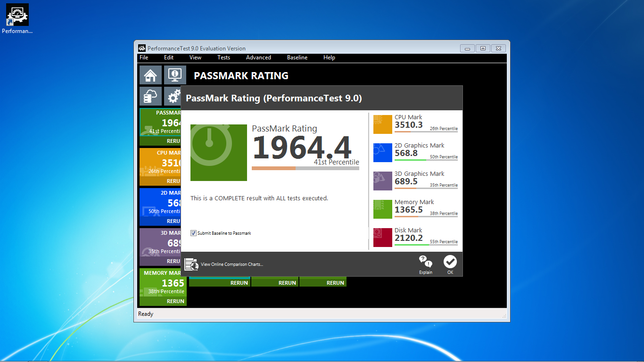Viewport: 644px width, 362px height.
Task: Click the 41st Percentile label in dialog
Action: (337, 162)
